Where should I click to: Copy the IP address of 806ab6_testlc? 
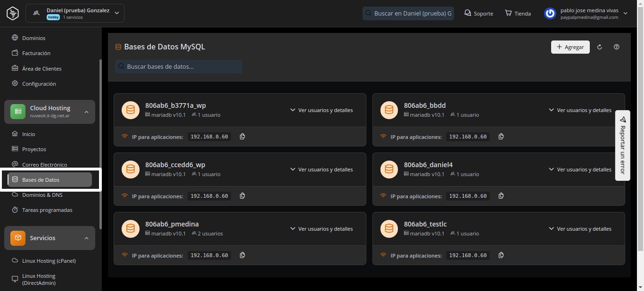click(501, 255)
